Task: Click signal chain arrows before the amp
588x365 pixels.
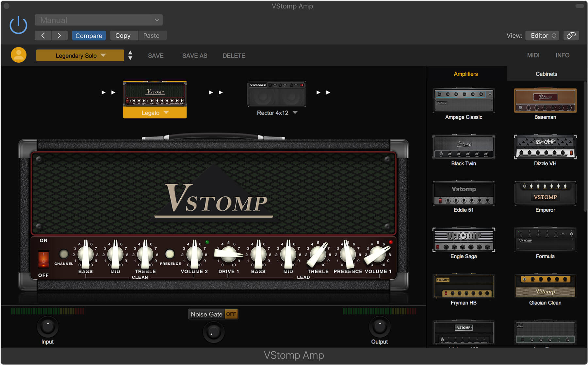Action: pos(108,92)
